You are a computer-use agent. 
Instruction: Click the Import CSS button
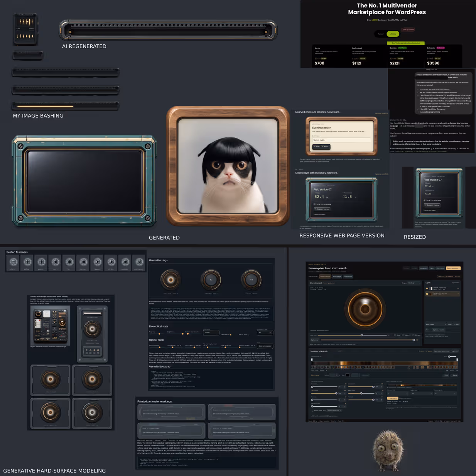tap(455, 351)
